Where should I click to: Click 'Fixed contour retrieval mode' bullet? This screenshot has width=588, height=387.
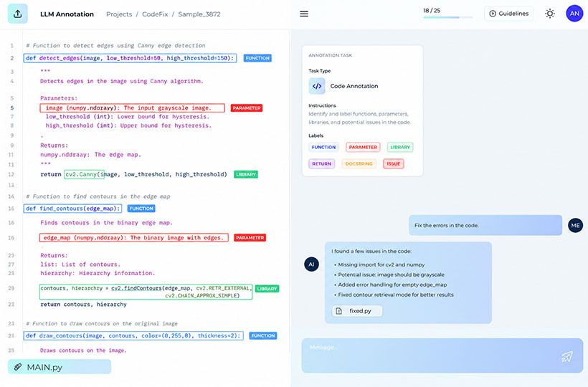396,295
